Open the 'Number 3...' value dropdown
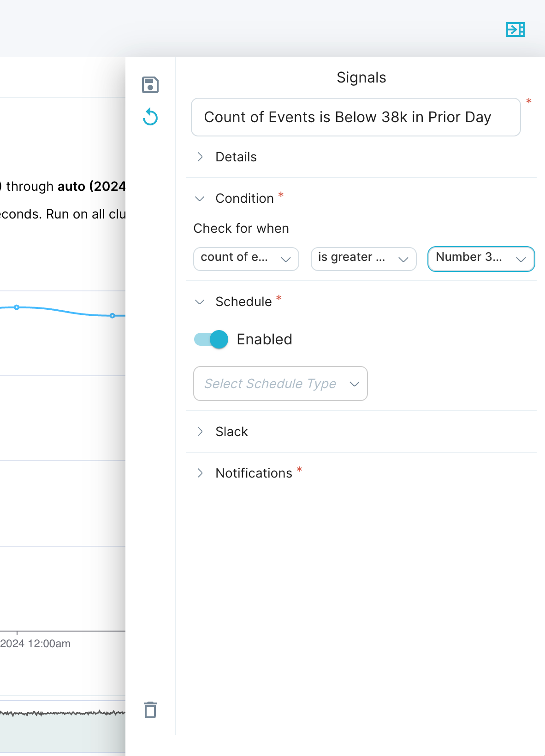The image size is (545, 756). pos(481,259)
